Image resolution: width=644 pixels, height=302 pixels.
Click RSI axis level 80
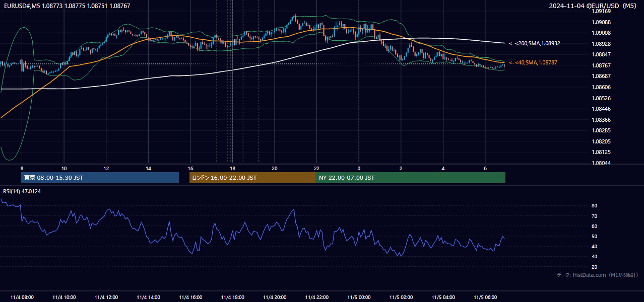point(595,206)
